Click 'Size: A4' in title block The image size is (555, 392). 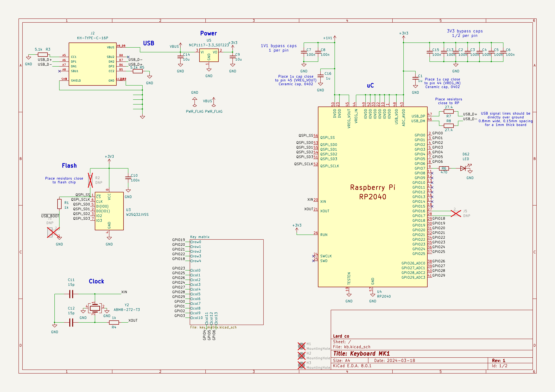click(341, 360)
